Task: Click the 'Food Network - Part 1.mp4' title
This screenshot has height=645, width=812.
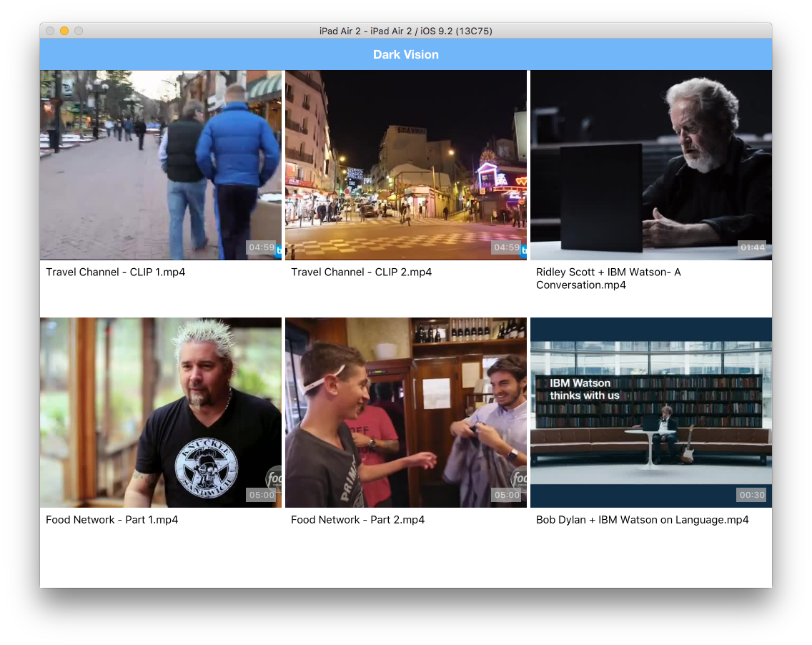Action: (x=112, y=520)
